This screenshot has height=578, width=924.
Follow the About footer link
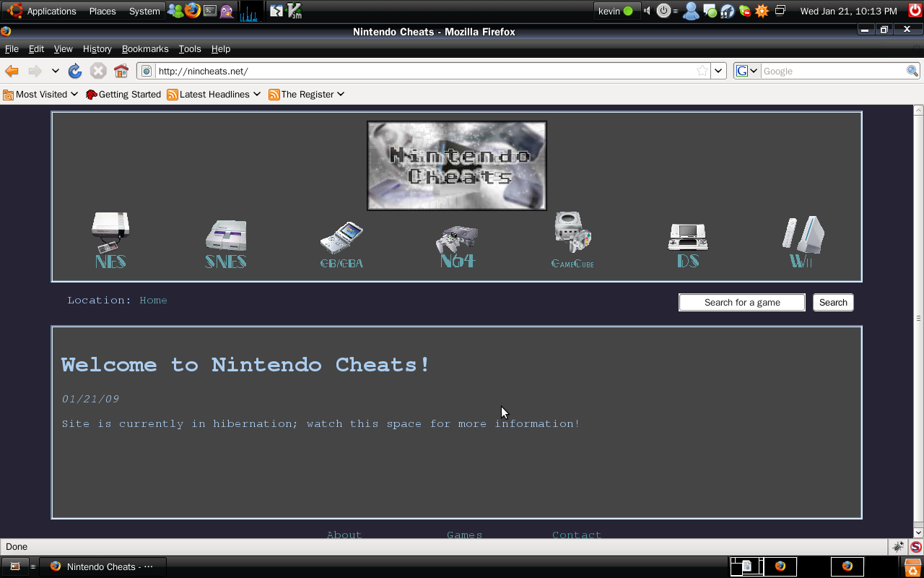[344, 535]
